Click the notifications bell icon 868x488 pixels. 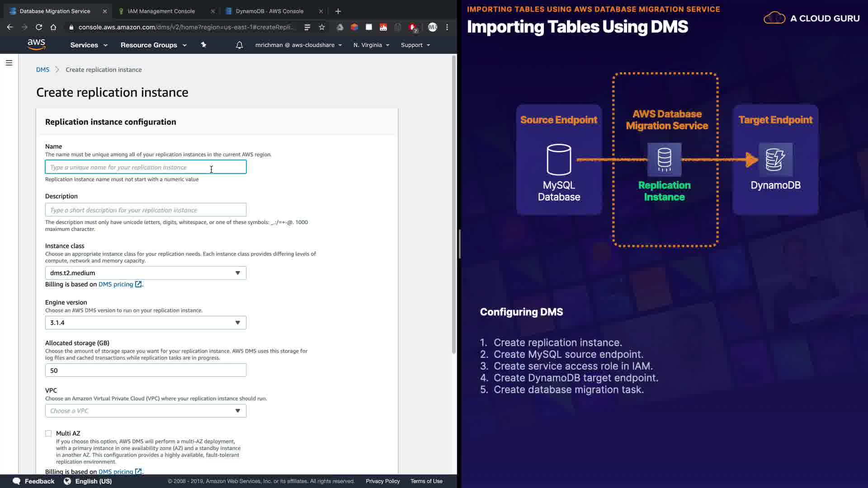(240, 45)
